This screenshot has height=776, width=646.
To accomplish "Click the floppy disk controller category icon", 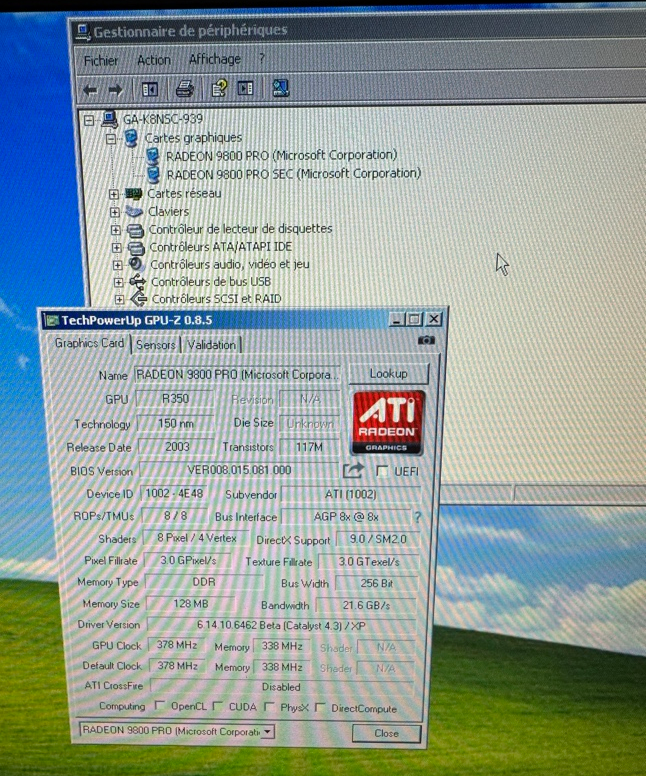I will (x=135, y=230).
